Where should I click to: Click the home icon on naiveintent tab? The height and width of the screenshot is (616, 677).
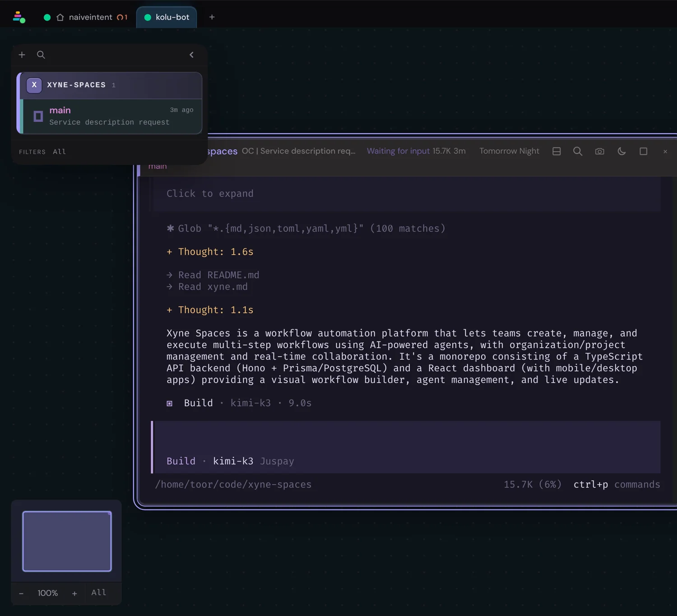tap(60, 17)
